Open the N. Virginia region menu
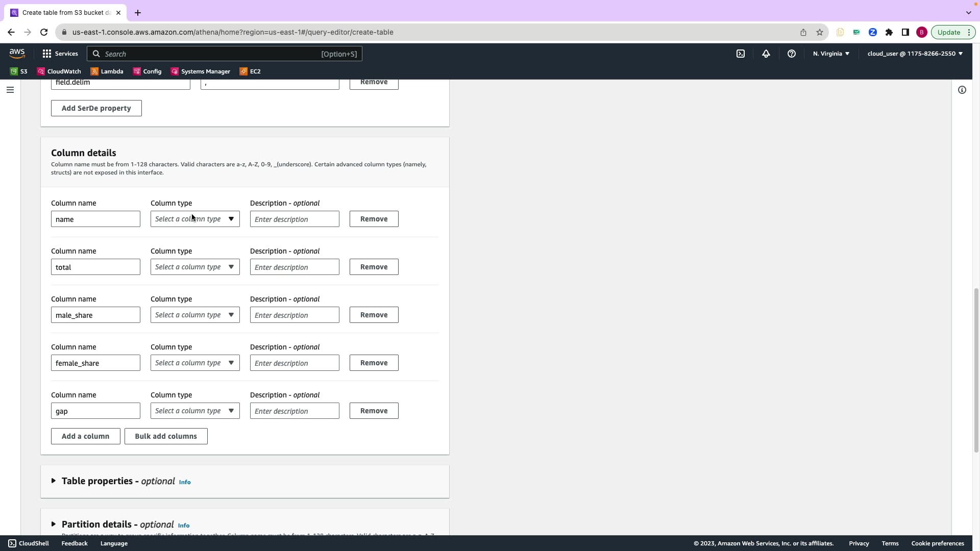Image resolution: width=980 pixels, height=551 pixels. point(831,54)
